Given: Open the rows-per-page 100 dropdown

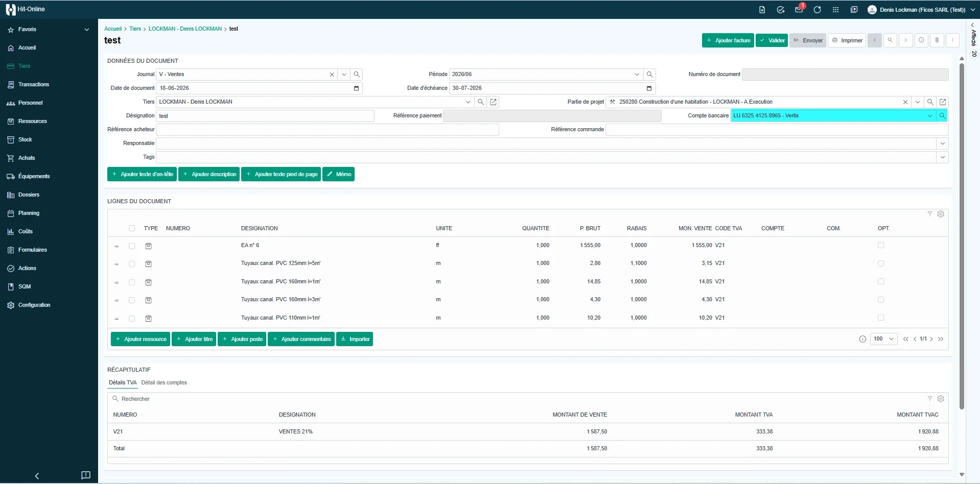Looking at the screenshot, I should coord(884,339).
